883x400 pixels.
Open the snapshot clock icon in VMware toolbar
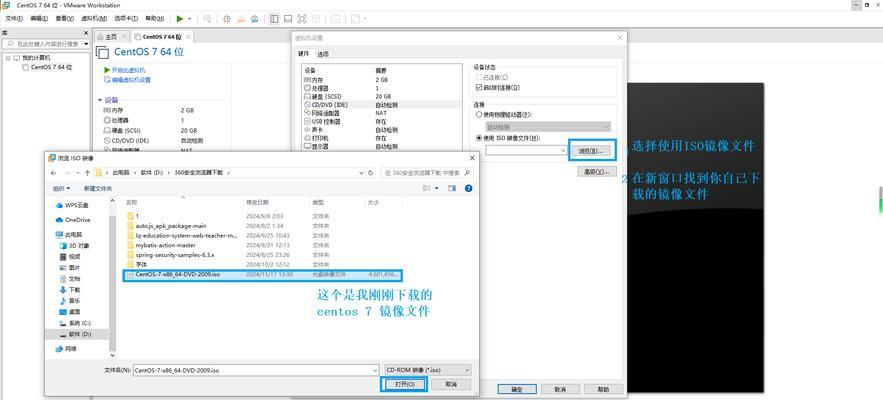coord(226,19)
